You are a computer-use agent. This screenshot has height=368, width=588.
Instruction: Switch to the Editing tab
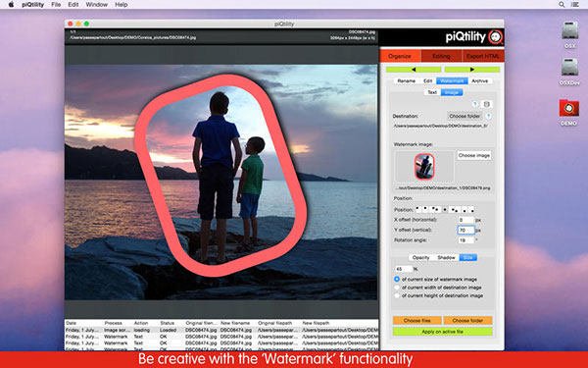pyautogui.click(x=441, y=56)
